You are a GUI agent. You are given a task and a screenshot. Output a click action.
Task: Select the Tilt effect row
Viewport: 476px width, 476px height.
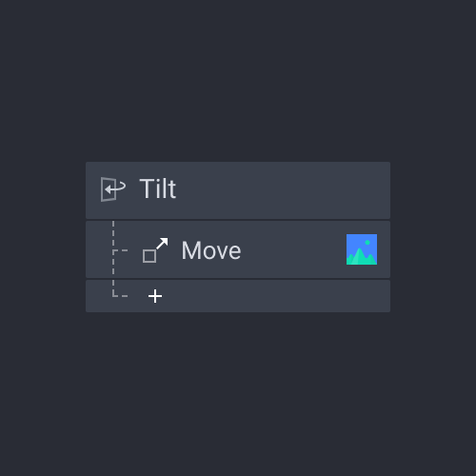click(x=238, y=190)
